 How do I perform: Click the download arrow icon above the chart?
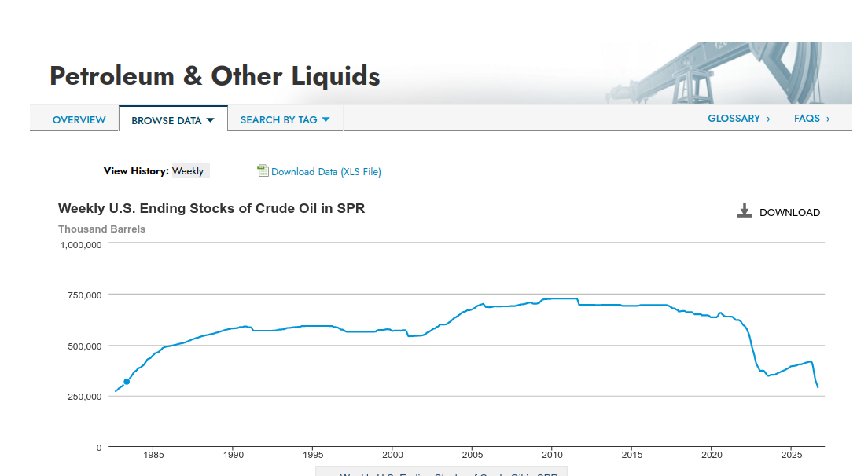pyautogui.click(x=745, y=211)
